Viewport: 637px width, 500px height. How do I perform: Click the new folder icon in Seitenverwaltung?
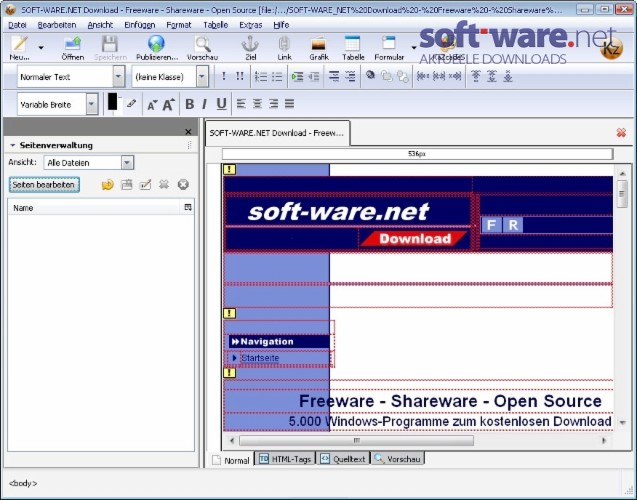127,184
